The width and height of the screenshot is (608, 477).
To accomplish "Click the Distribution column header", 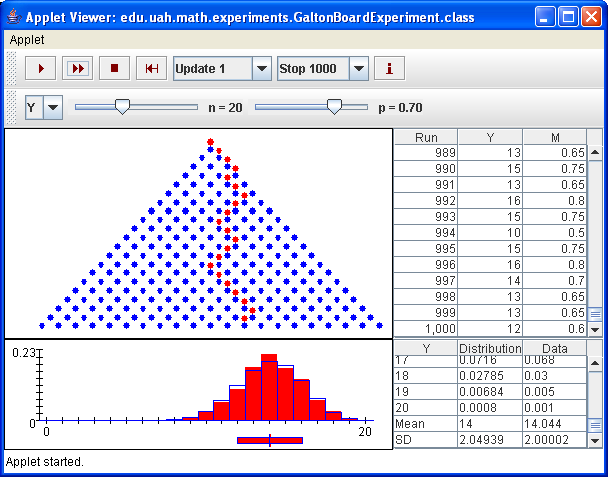I will click(x=490, y=348).
